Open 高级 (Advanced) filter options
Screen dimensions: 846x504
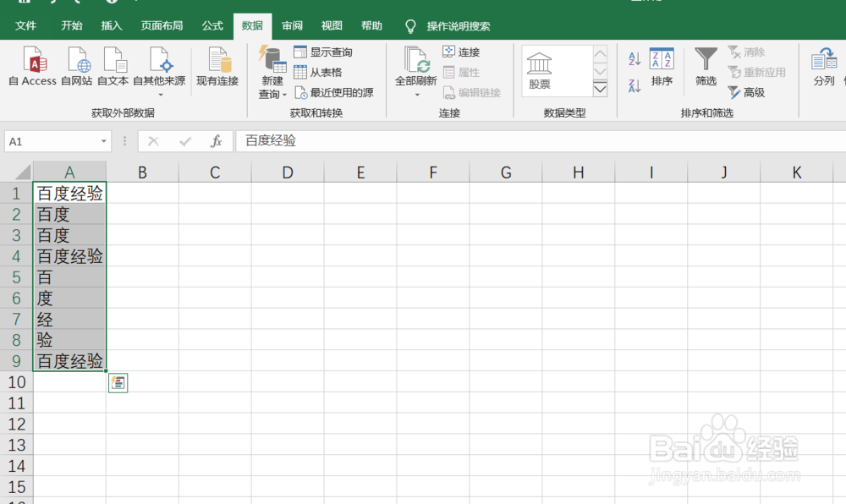click(x=746, y=93)
